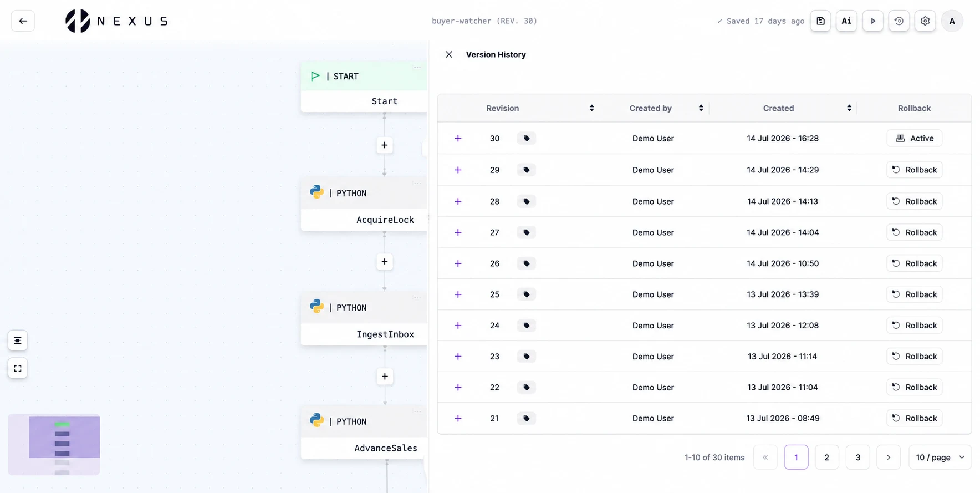
Task: Add a step after IngestInbox node
Action: click(x=385, y=377)
